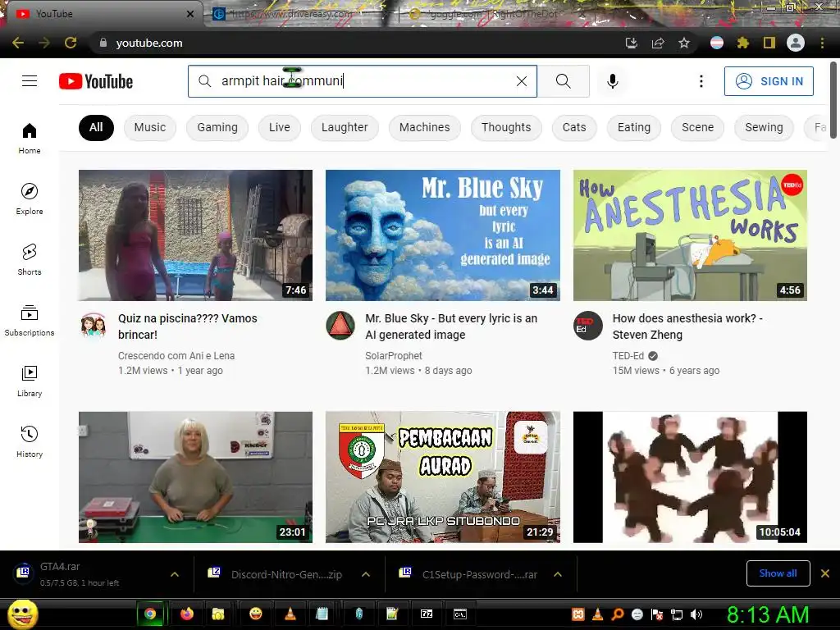Open History in the sidebar
The height and width of the screenshot is (630, 840).
[30, 441]
